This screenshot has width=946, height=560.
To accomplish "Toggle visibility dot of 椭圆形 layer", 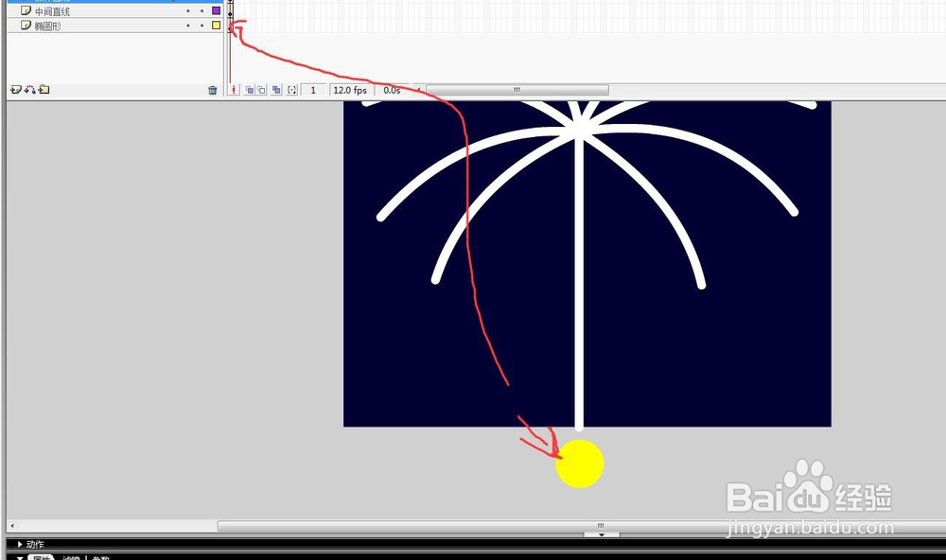I will pyautogui.click(x=188, y=26).
